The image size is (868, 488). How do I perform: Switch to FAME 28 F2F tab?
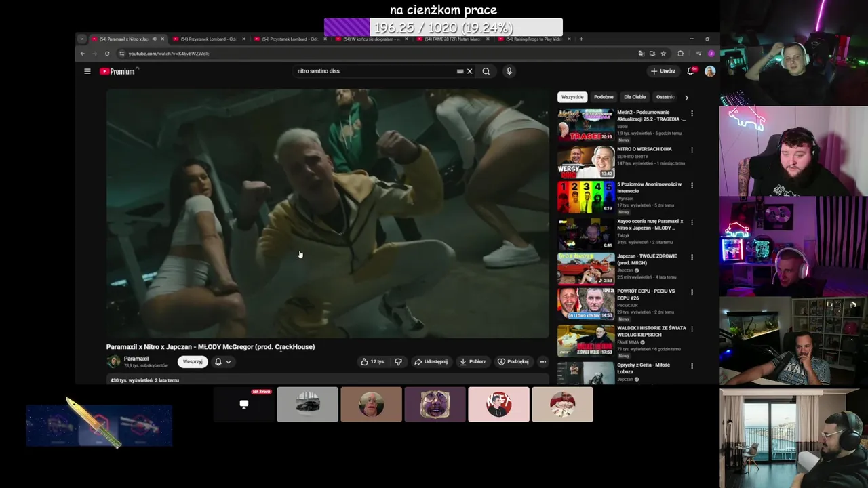click(x=452, y=39)
